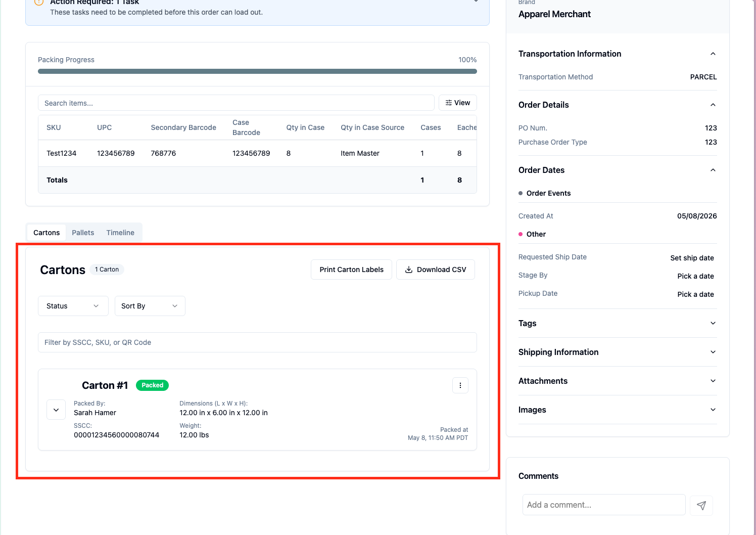Click the Secondary Barcode column header
Image resolution: width=756 pixels, height=535 pixels.
tap(183, 127)
